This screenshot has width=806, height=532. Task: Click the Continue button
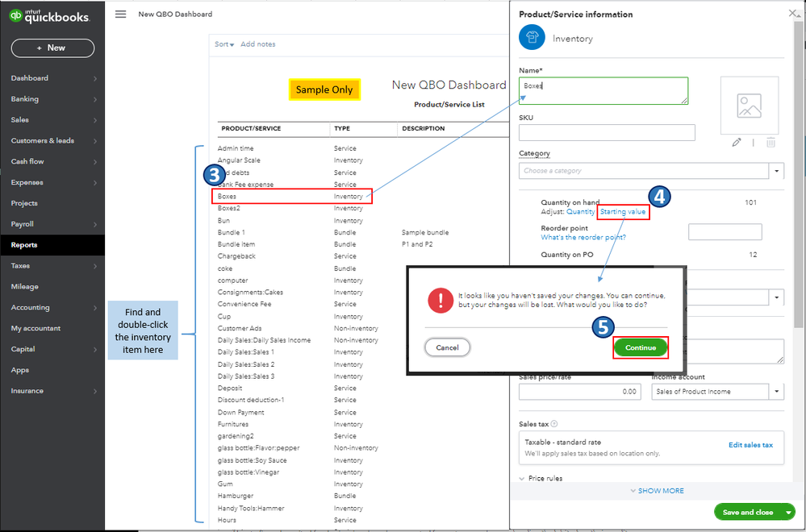coord(641,347)
